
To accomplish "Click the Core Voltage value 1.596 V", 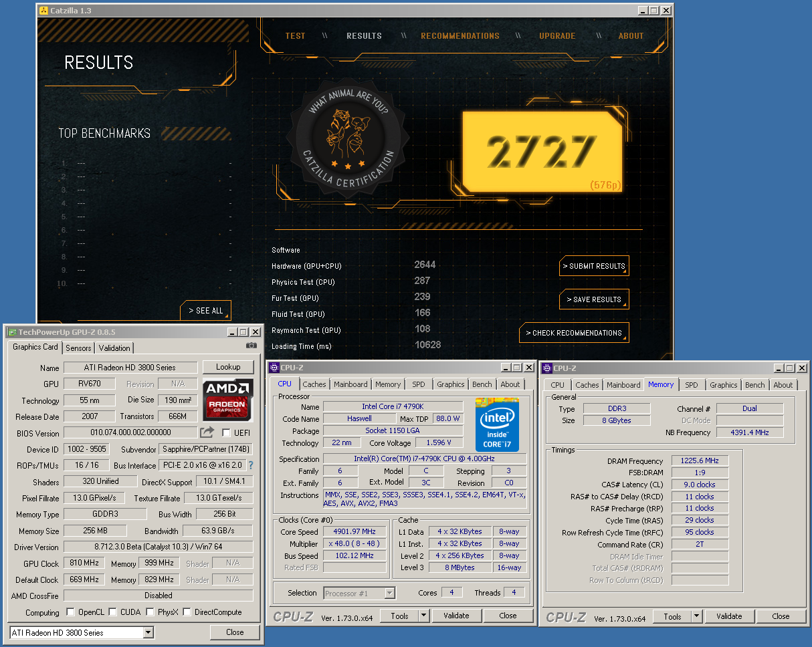I will (x=439, y=442).
